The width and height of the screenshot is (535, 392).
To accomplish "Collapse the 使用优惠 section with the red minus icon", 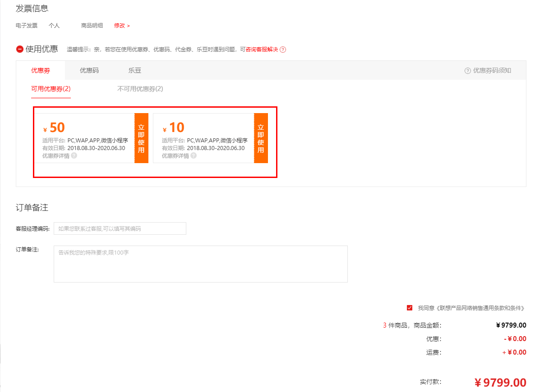I will pos(20,49).
